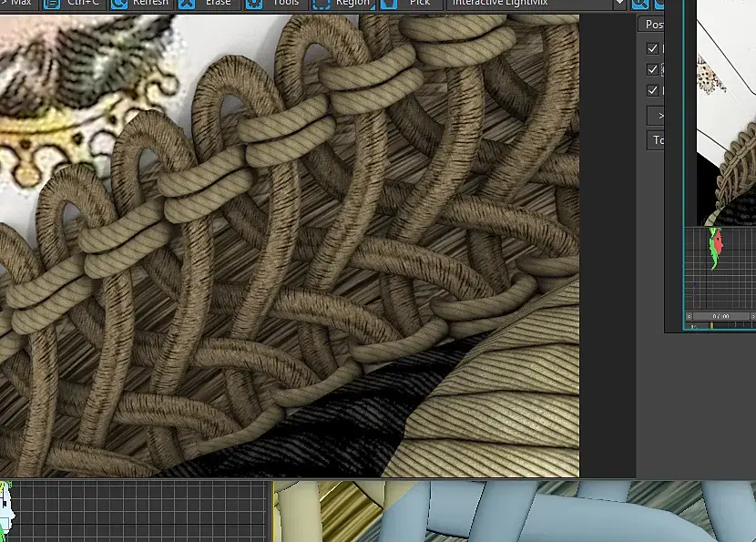This screenshot has height=542, width=756.
Task: Expand the Region button's corner arrow
Action: coord(373,7)
